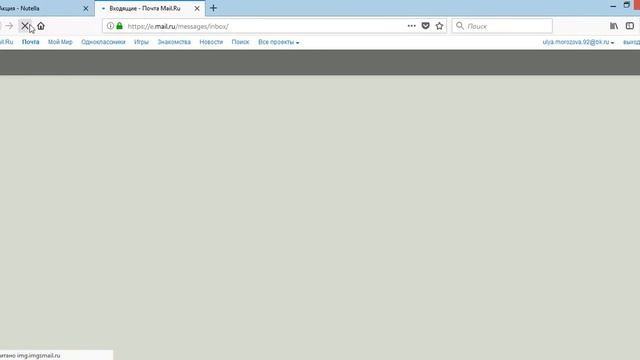Go to Одноклассники
The image size is (640, 360).
point(103,42)
